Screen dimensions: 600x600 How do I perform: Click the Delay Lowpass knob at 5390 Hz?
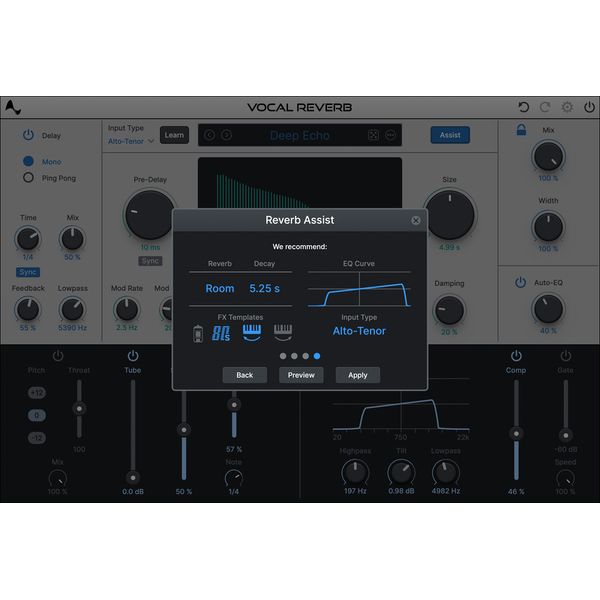72,309
